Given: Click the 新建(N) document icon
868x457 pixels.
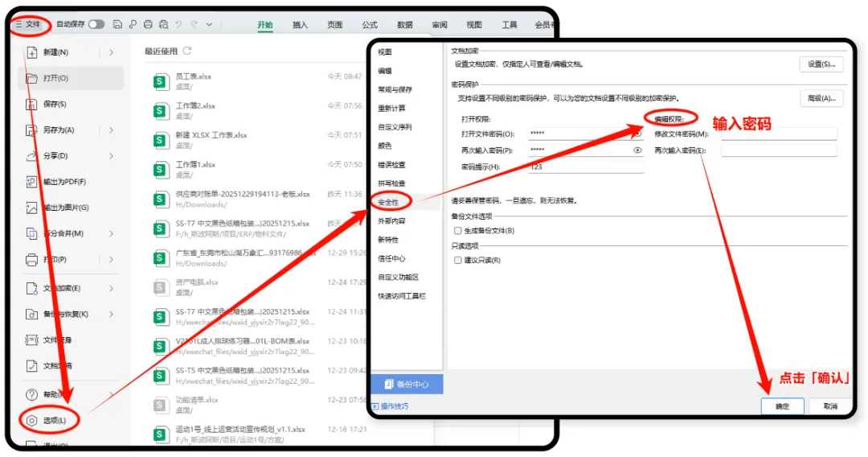Looking at the screenshot, I should [31, 52].
